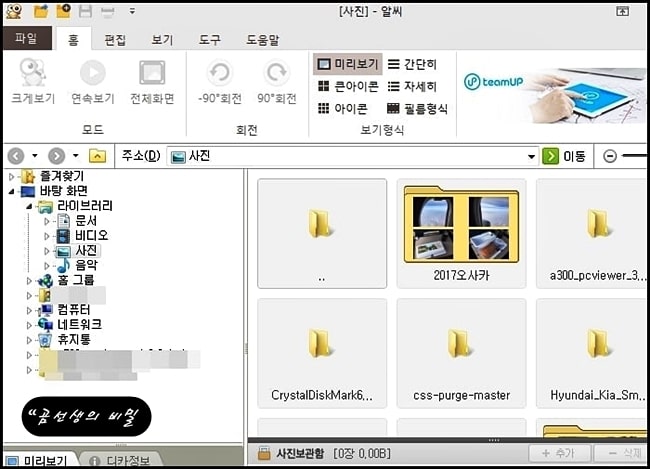Go back with the left arrow navigation button
The height and width of the screenshot is (469, 650).
click(16, 156)
